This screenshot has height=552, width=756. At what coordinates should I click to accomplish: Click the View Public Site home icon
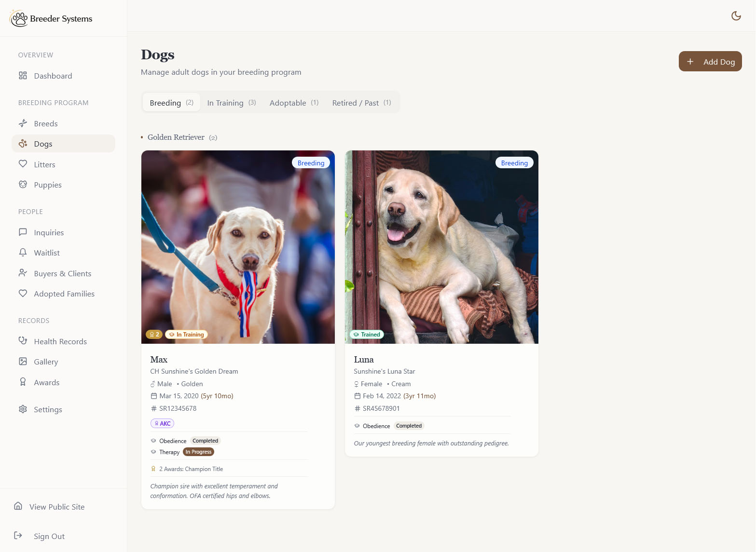pos(18,506)
